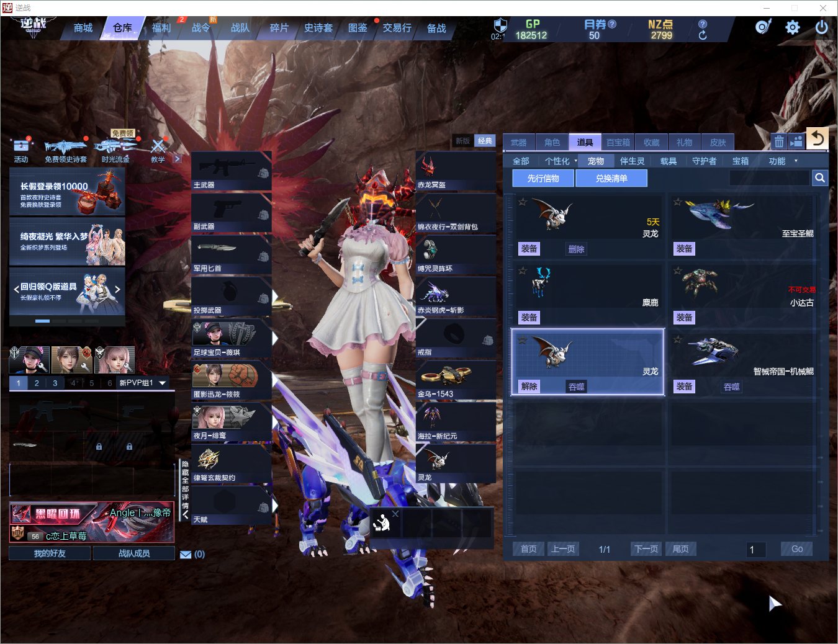The width and height of the screenshot is (838, 644).
Task: Refresh NZ points with reload icon
Action: 703,35
